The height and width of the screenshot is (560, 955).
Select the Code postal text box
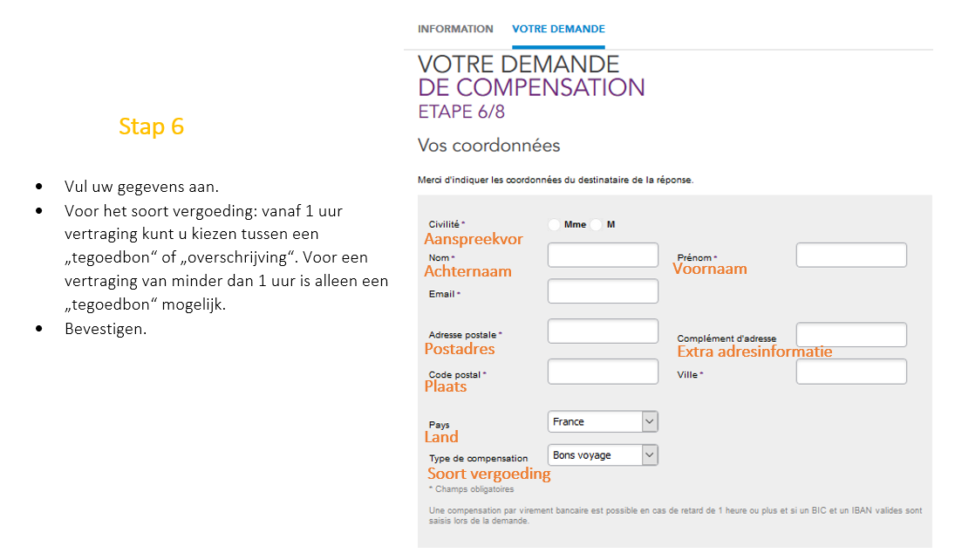[x=603, y=372]
